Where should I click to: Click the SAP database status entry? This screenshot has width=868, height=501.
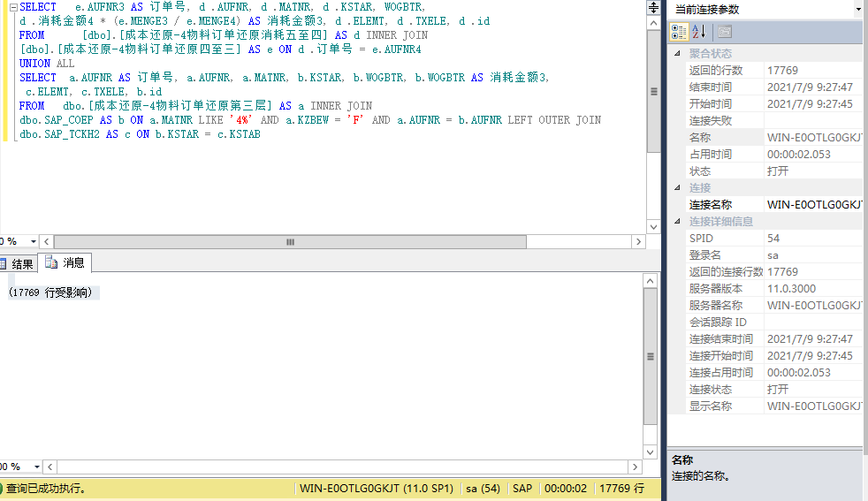[522, 489]
